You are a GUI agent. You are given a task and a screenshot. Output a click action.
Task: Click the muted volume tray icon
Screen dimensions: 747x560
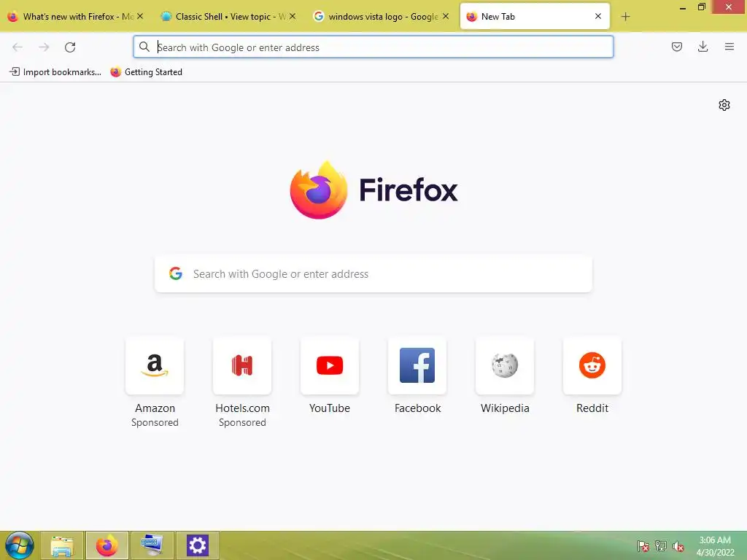tap(678, 546)
